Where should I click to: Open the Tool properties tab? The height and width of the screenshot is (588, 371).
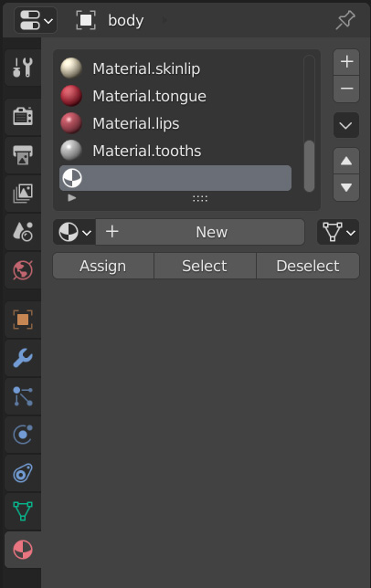23,68
